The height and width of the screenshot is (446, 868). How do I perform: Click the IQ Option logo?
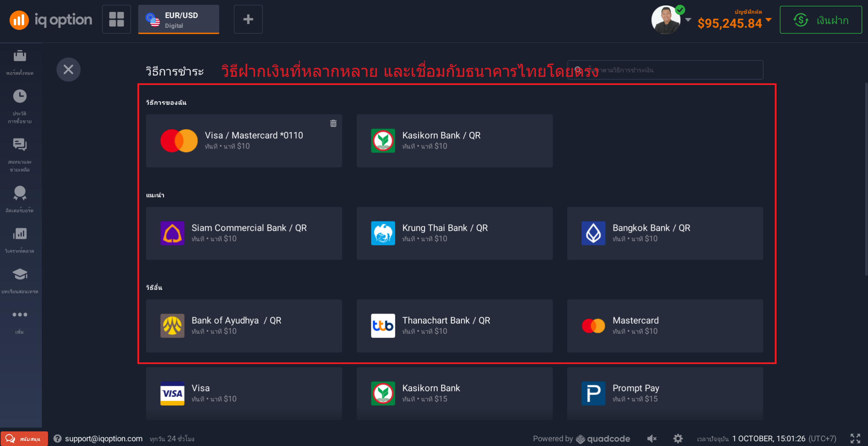click(51, 20)
